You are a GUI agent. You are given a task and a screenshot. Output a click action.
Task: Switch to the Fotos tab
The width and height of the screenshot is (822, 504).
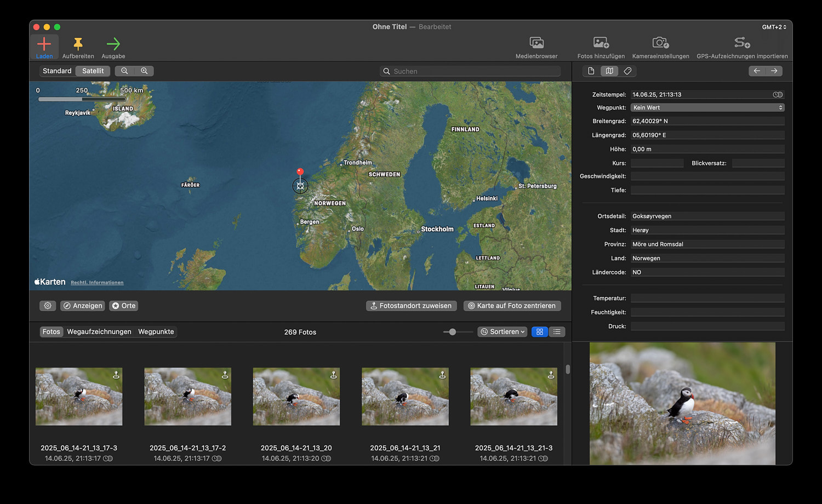[x=52, y=331]
